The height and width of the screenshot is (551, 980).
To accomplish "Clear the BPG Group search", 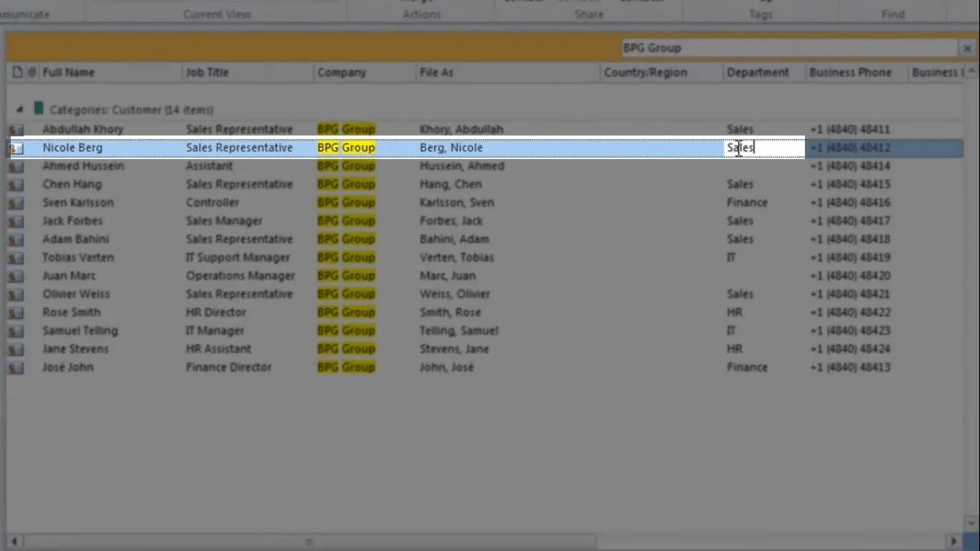I will pos(967,48).
